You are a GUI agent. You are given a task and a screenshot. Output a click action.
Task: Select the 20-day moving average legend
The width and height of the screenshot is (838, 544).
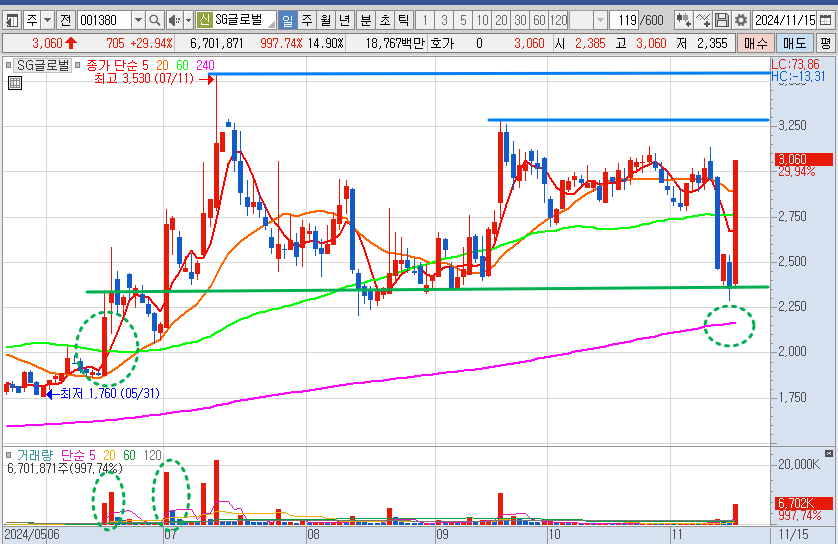point(162,65)
